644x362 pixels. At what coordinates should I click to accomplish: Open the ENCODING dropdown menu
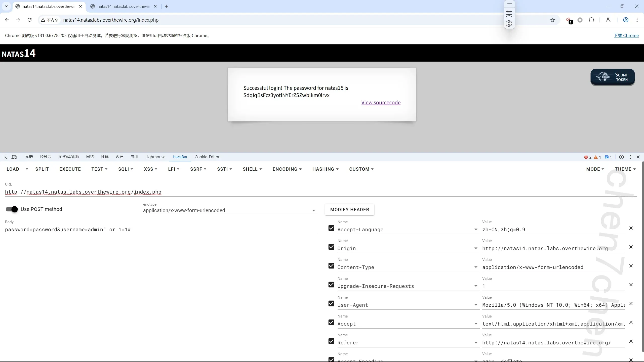[x=287, y=169]
